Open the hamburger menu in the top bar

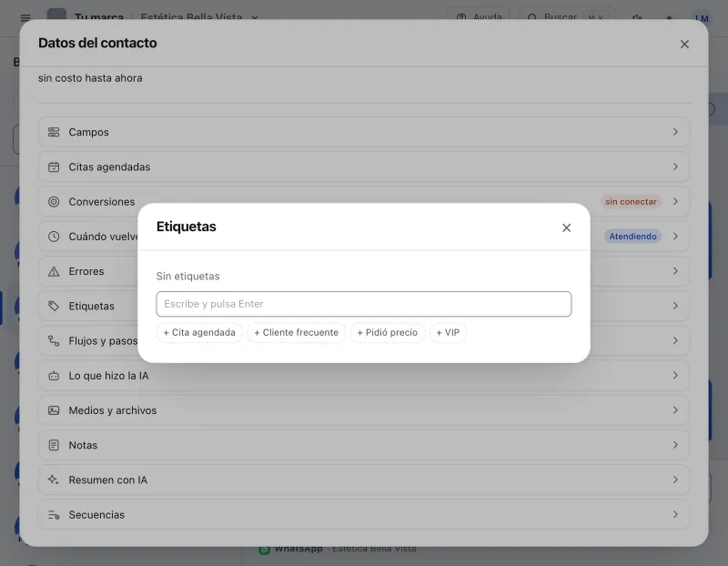pos(25,17)
